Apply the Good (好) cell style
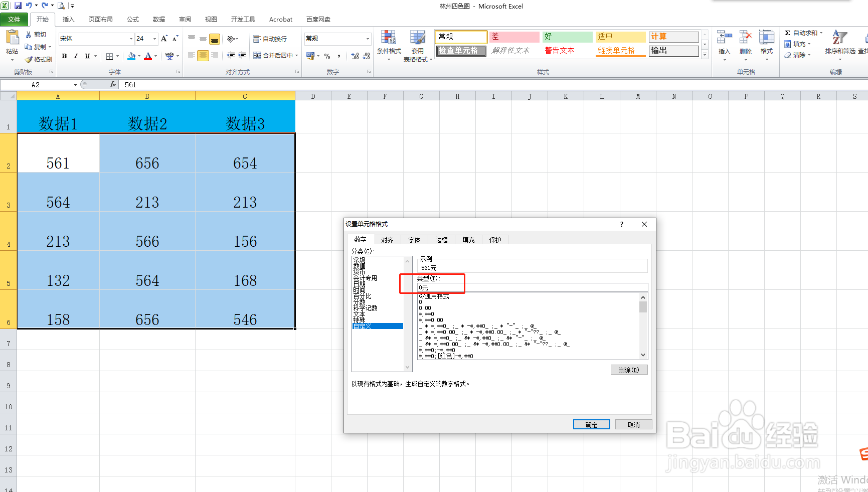This screenshot has height=492, width=868. point(568,37)
